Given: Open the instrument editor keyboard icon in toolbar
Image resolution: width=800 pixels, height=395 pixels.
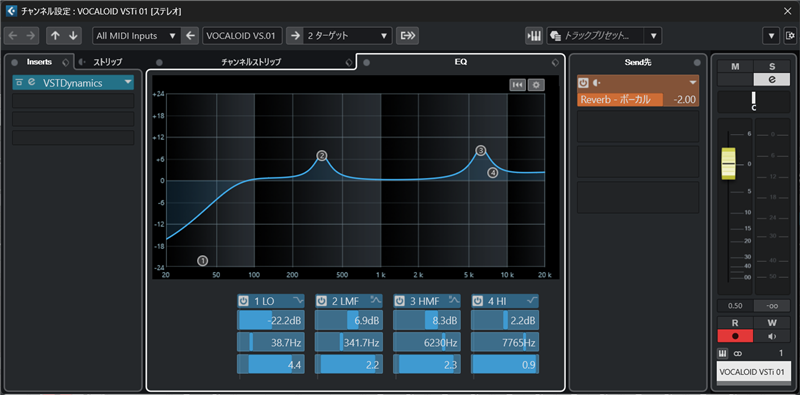Looking at the screenshot, I should coord(534,36).
